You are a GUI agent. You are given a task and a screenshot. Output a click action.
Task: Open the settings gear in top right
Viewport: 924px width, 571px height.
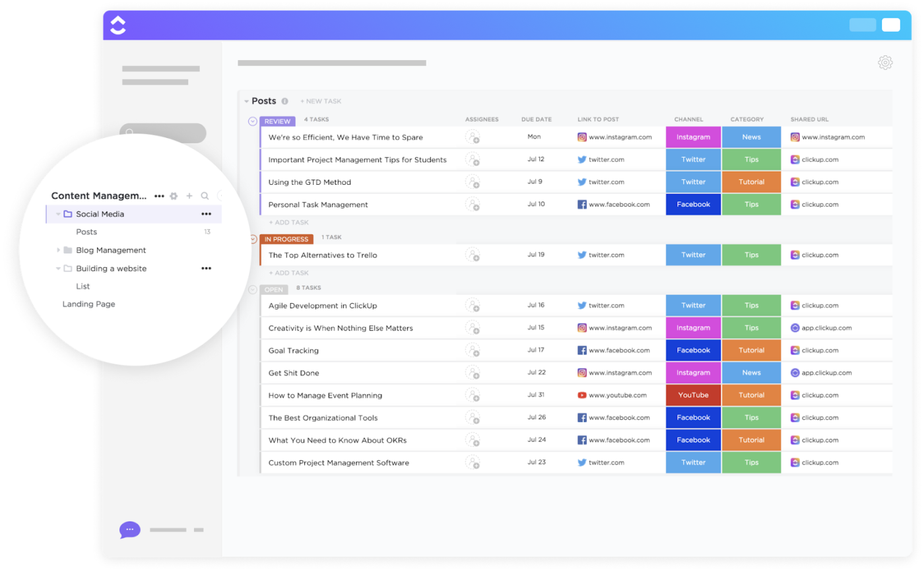click(885, 63)
